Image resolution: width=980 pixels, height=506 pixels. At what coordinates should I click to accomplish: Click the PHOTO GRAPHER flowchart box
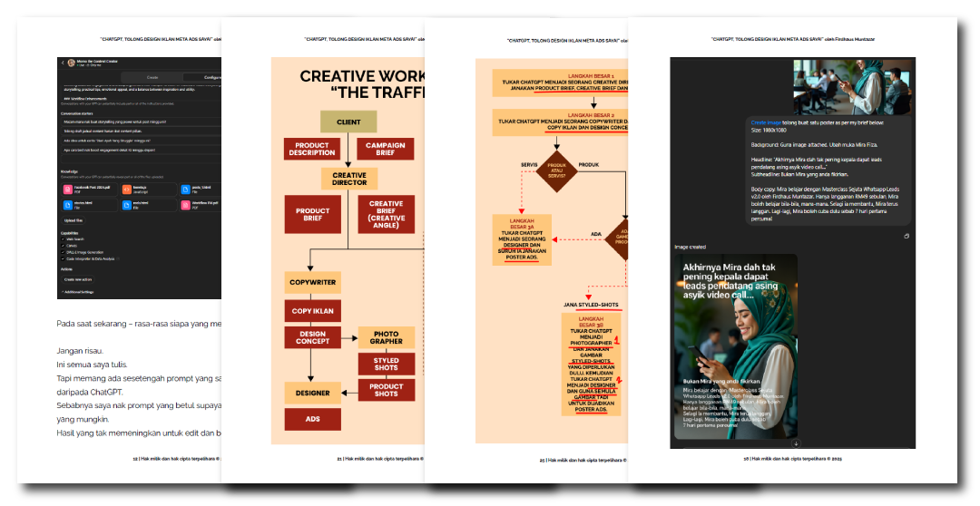coord(387,337)
